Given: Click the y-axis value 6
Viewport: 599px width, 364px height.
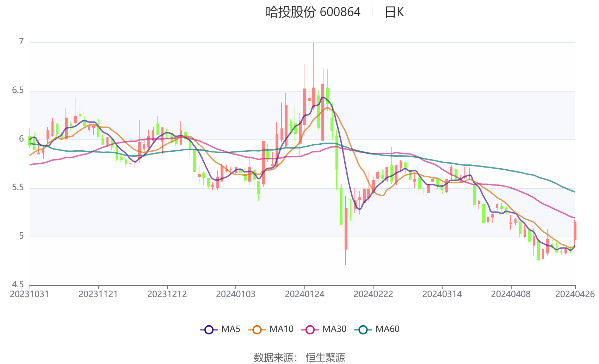Looking at the screenshot, I should tap(21, 139).
